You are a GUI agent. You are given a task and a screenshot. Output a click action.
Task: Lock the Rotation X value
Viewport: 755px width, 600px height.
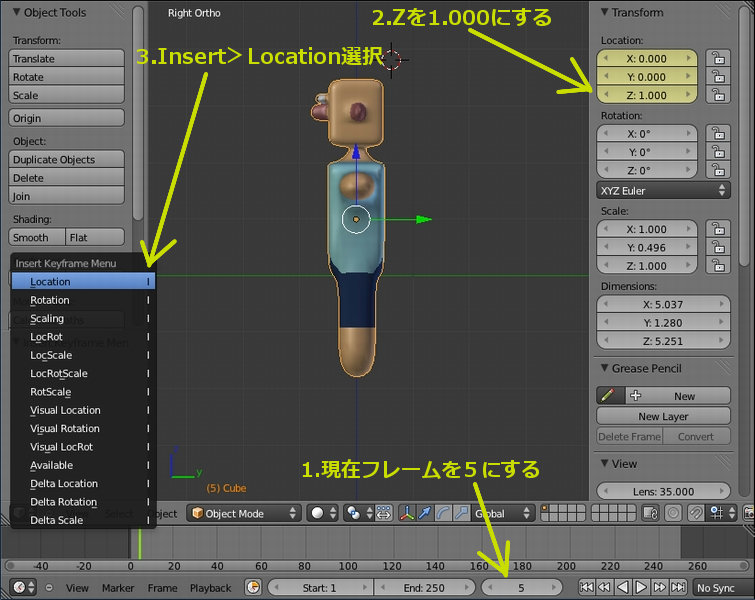718,133
